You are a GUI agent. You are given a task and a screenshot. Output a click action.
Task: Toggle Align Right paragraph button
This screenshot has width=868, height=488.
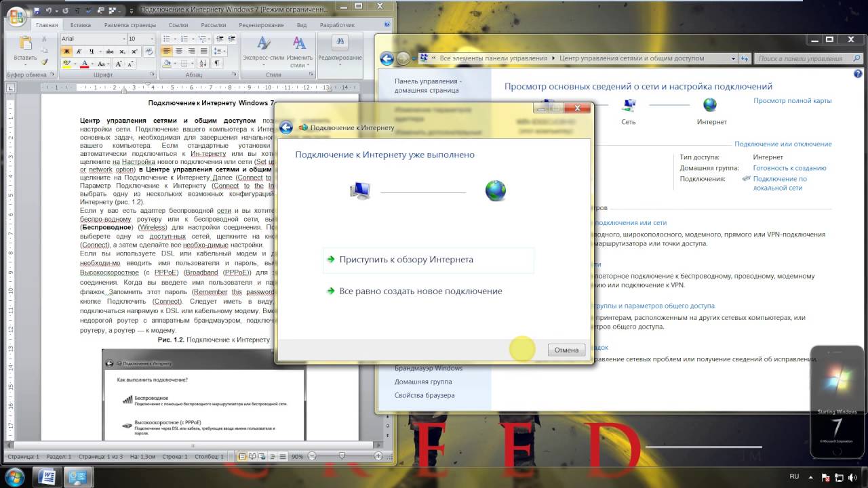coord(192,51)
